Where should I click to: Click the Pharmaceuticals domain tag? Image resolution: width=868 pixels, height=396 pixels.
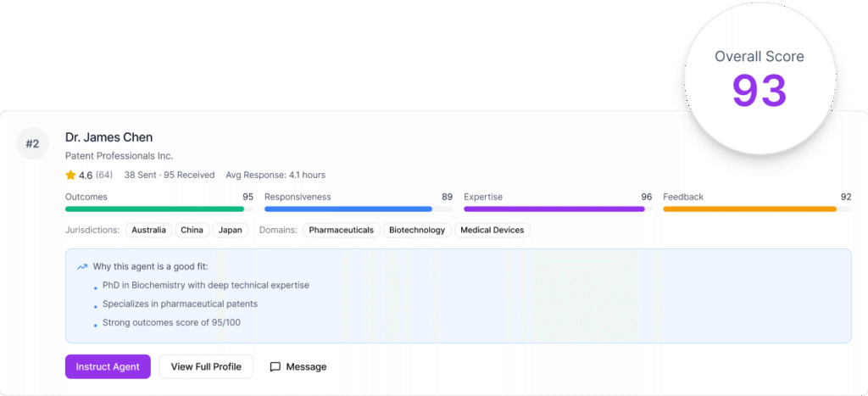[341, 230]
